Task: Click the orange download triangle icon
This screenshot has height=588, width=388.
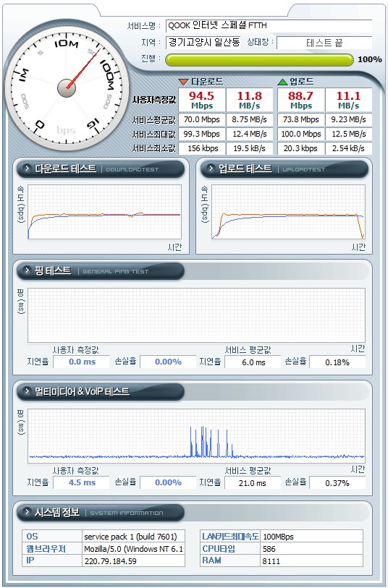Action: [183, 82]
